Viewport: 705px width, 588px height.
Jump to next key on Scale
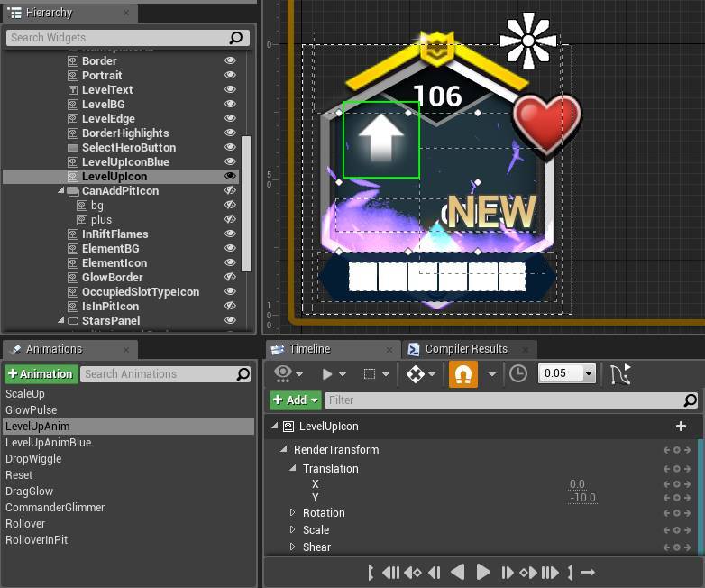[x=687, y=530]
